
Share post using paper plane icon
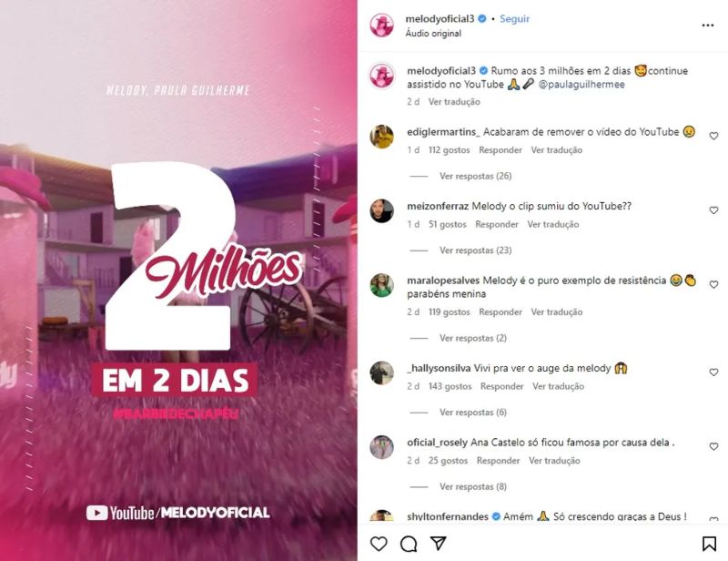438,544
